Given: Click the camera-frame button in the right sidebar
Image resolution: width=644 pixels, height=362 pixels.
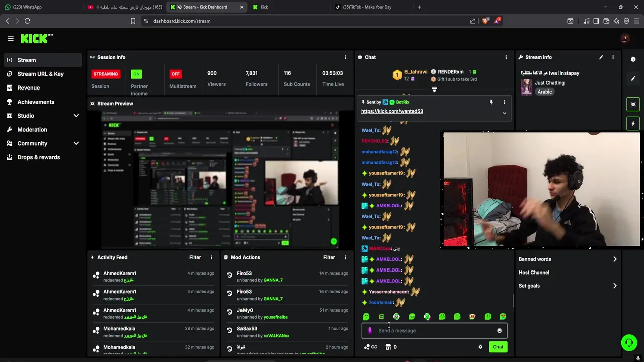Looking at the screenshot, I should point(633,104).
